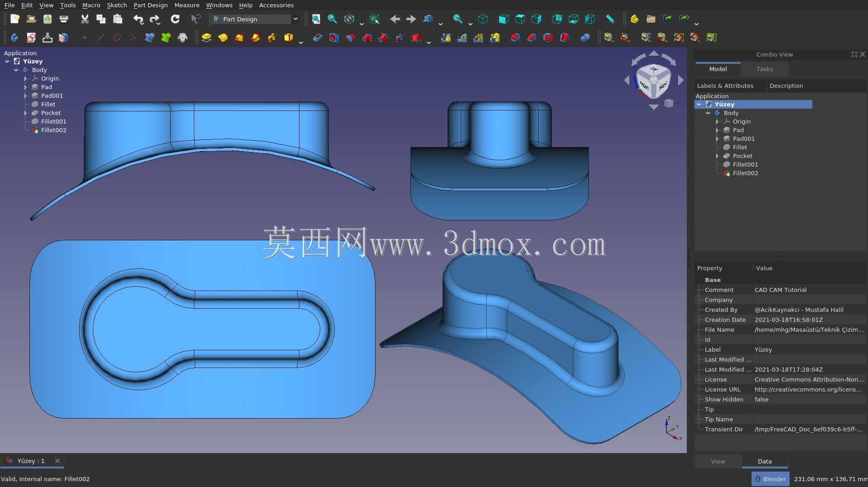Select the Mirrored pattern tool icon
868x487 pixels.
tap(446, 38)
